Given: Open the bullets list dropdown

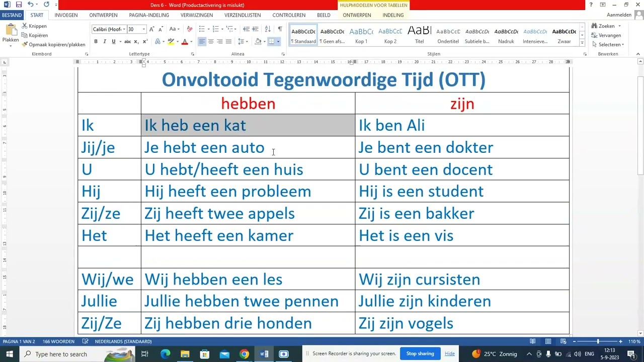Looking at the screenshot, I should (x=209, y=29).
